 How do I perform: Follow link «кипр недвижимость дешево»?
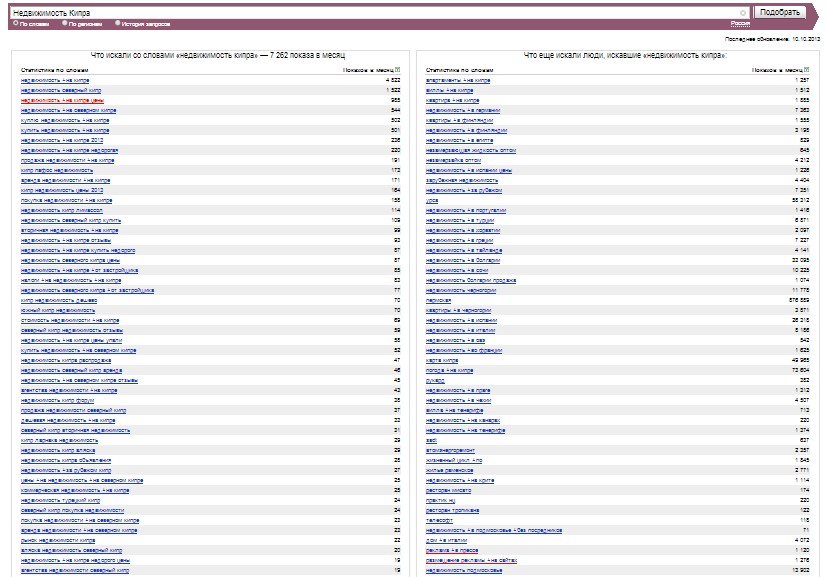tap(59, 301)
